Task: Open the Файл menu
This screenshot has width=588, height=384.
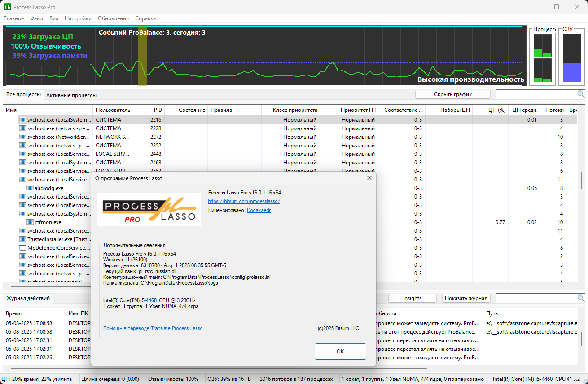Action: [x=37, y=18]
